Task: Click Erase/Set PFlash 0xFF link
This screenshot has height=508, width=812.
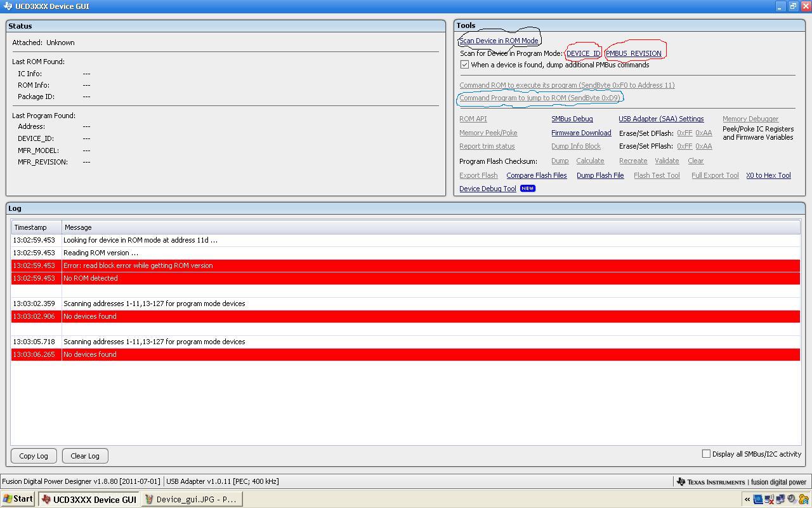Action: click(x=684, y=146)
